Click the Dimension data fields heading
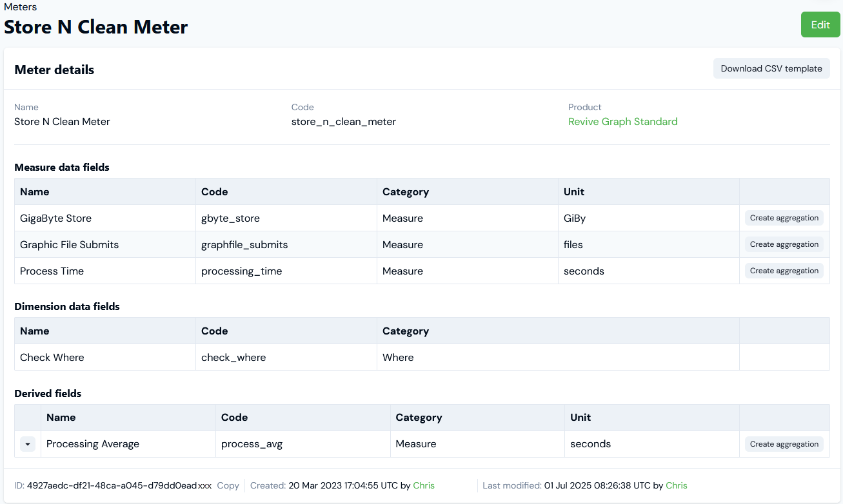843x504 pixels. click(67, 307)
